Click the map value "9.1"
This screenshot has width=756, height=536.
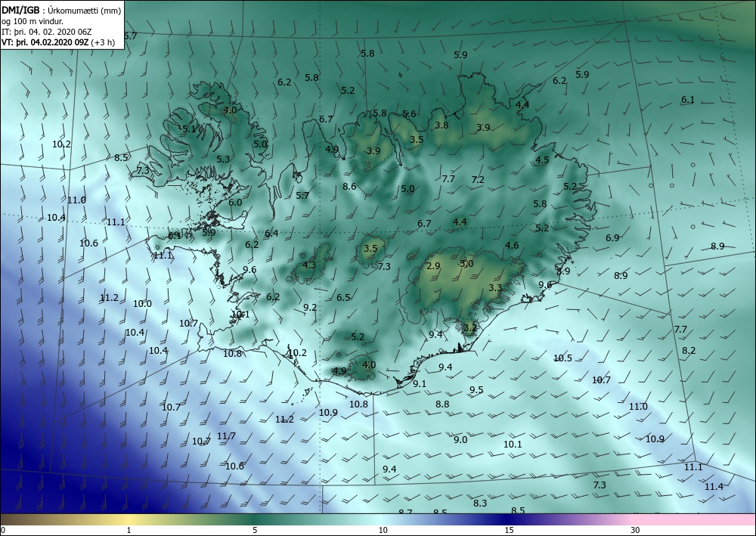pos(420,384)
